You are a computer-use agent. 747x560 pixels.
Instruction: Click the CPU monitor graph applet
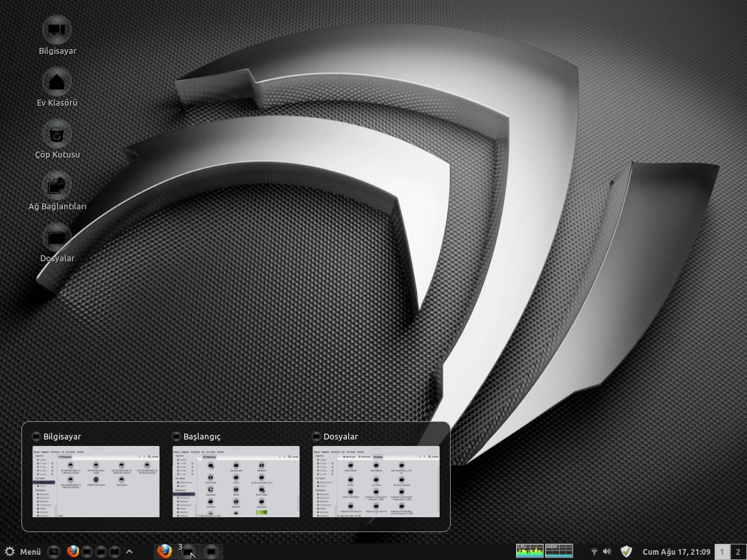point(530,551)
